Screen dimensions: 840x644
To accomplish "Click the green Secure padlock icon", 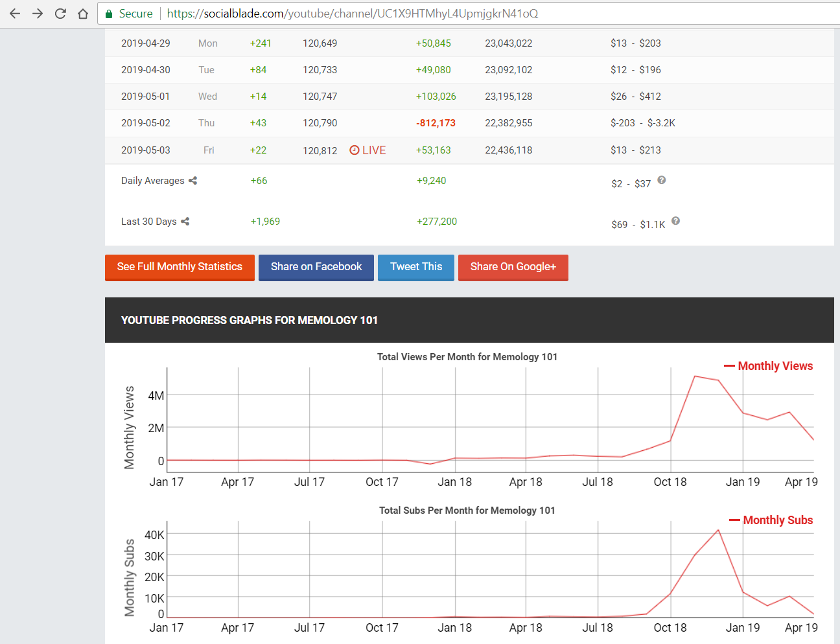I will 109,14.
